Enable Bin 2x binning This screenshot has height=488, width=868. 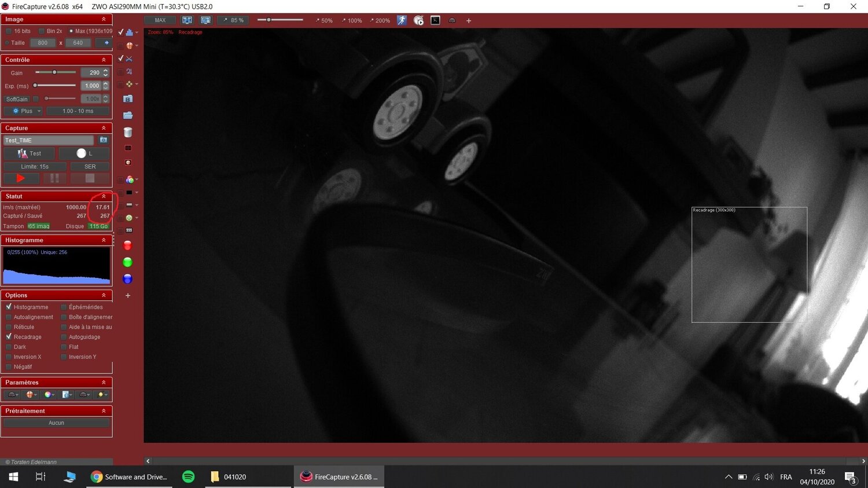tap(41, 31)
